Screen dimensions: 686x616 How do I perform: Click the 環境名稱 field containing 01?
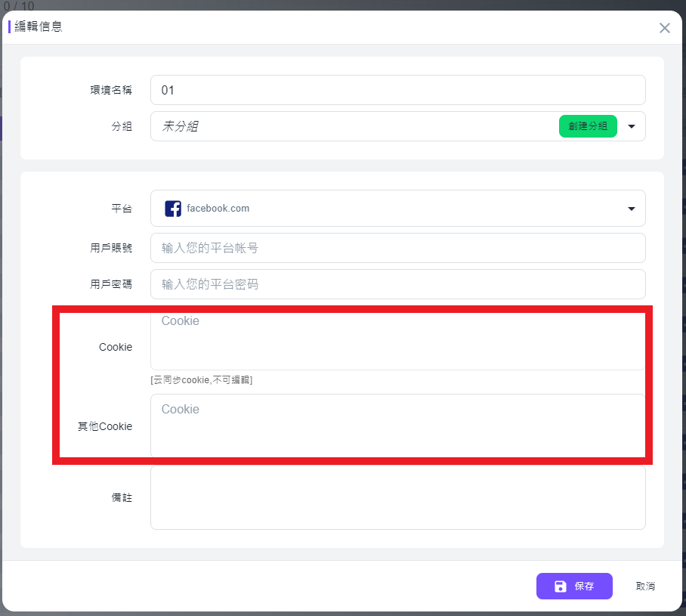pos(398,89)
